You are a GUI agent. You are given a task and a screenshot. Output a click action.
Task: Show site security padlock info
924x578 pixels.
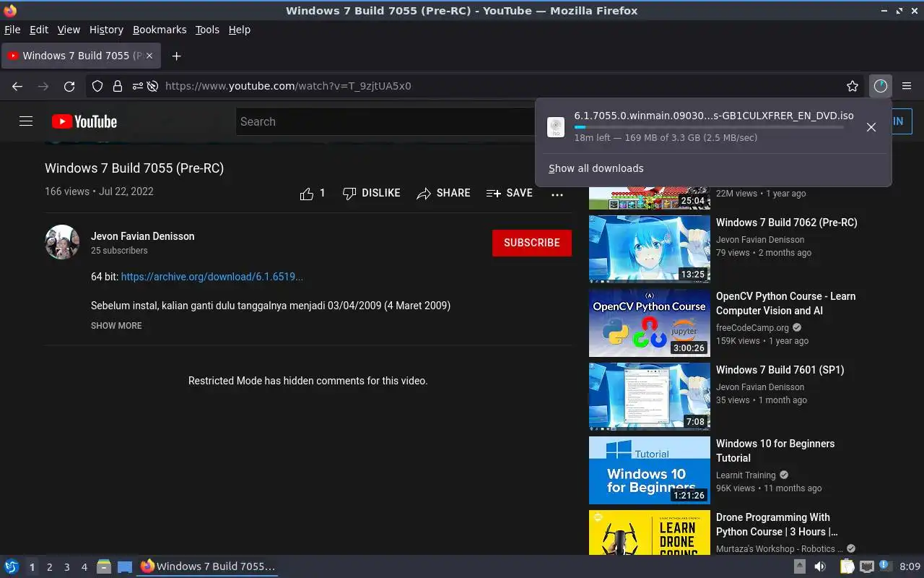pyautogui.click(x=118, y=86)
